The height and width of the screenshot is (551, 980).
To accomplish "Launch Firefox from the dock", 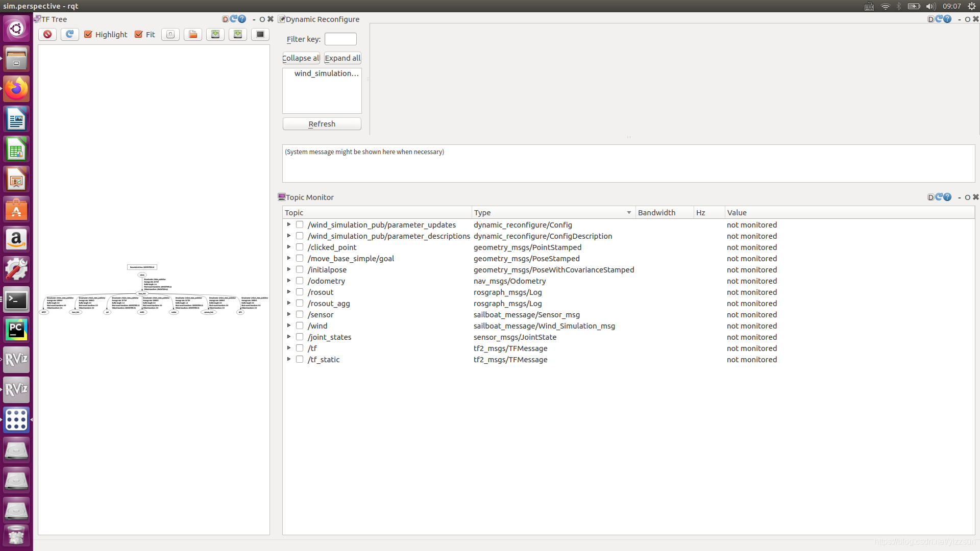I will click(16, 89).
